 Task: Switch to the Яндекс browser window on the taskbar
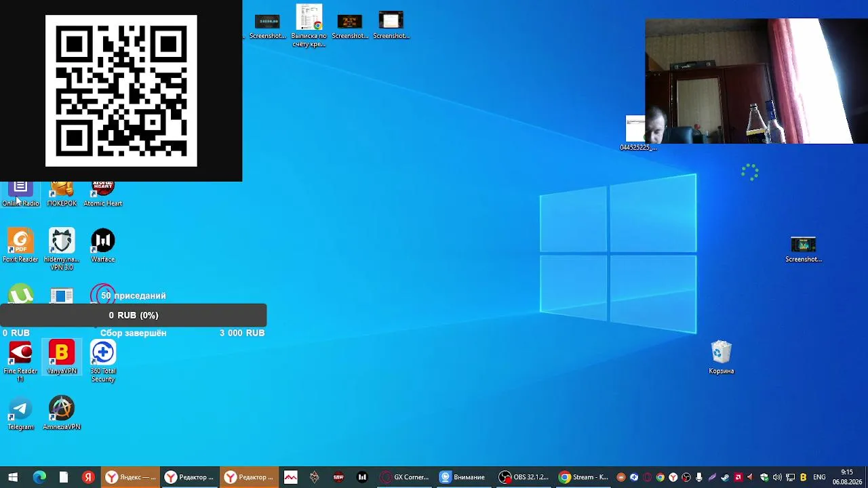131,477
